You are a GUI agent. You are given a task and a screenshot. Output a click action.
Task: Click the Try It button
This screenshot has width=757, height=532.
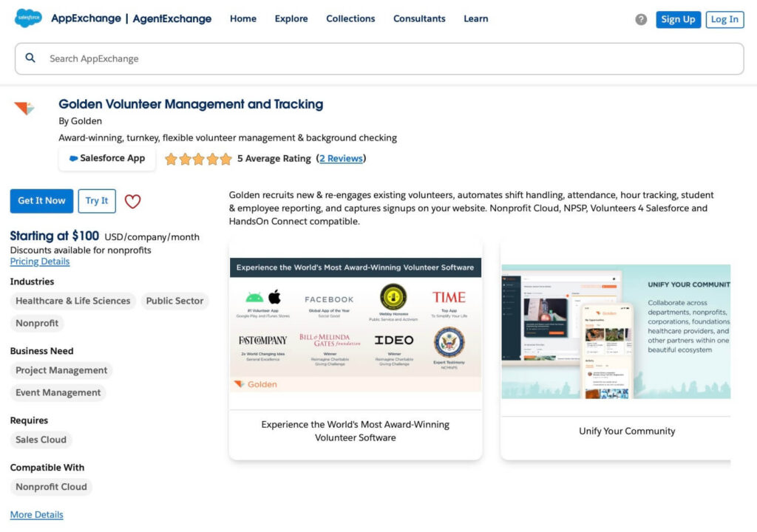(97, 201)
